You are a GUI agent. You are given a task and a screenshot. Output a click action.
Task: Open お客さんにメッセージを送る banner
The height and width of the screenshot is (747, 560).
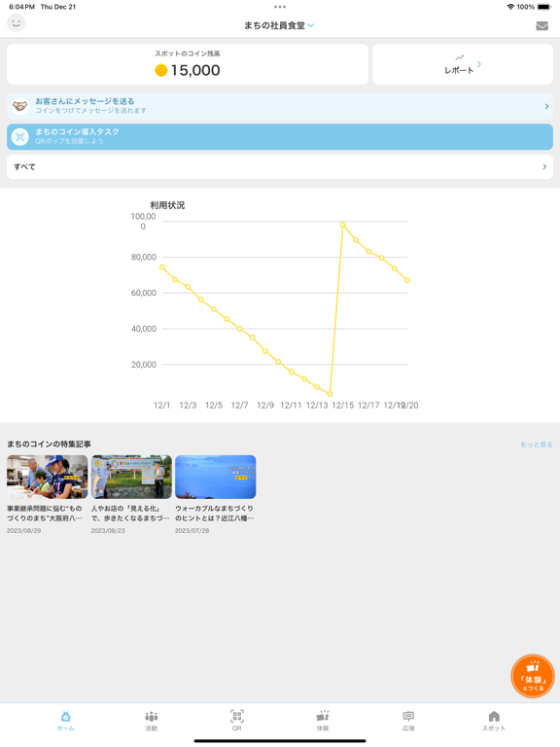pos(280,106)
